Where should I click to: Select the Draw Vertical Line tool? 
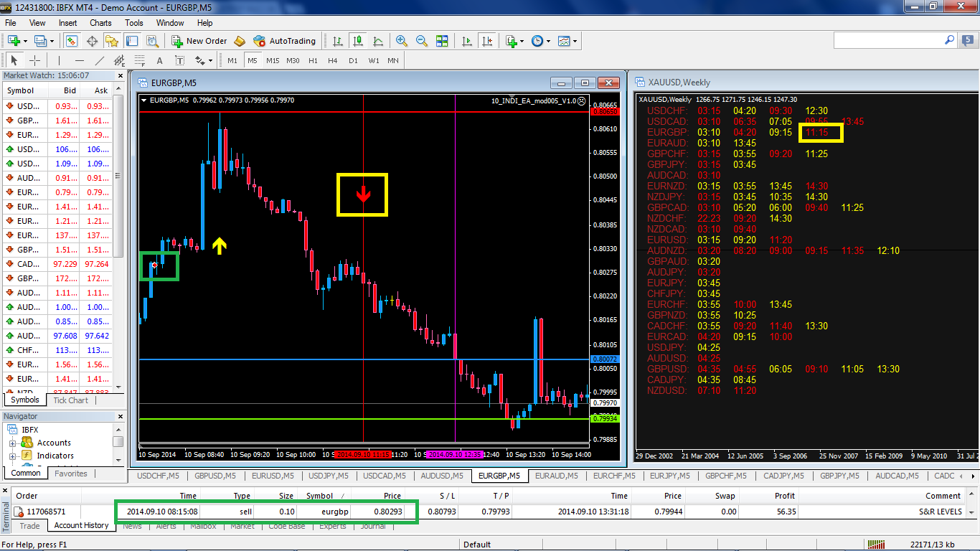59,60
